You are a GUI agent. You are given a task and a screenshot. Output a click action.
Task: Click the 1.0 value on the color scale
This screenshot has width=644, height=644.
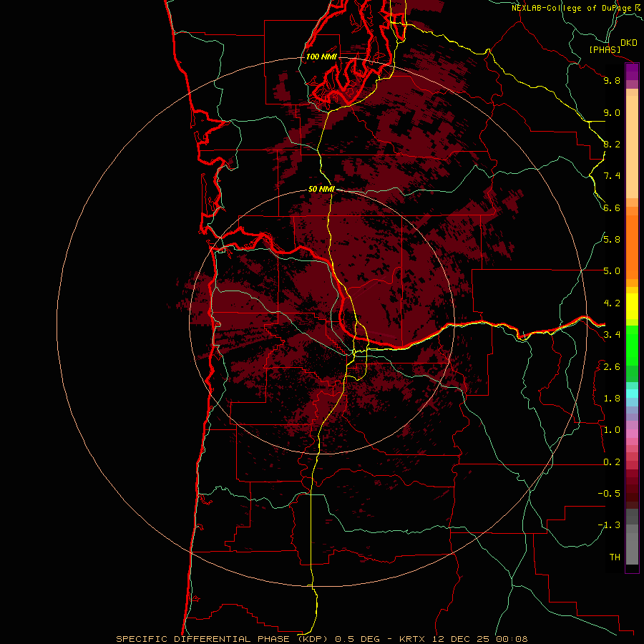[x=612, y=430]
